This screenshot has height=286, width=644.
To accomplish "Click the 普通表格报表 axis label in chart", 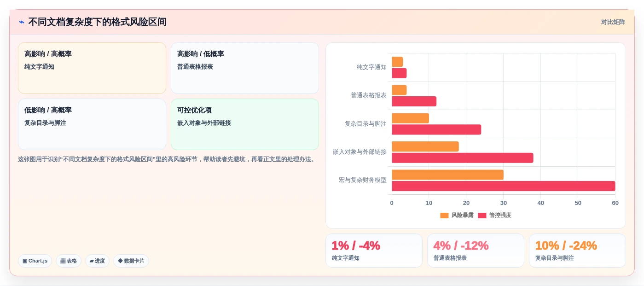I will click(369, 95).
